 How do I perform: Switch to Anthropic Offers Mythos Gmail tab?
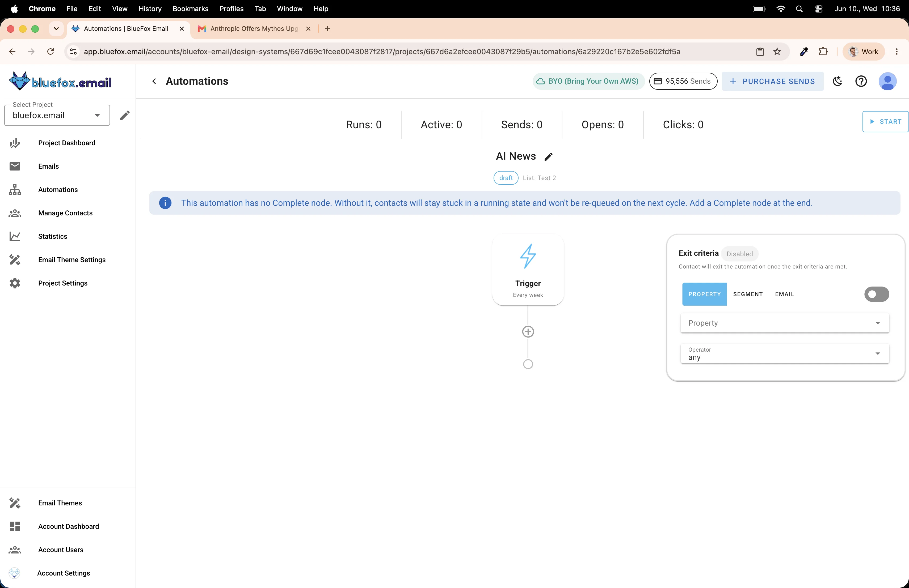254,29
